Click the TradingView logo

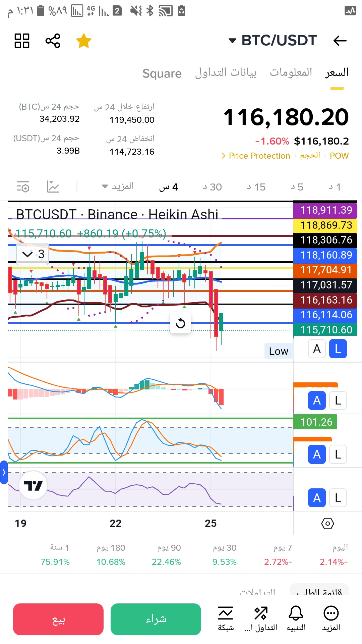pos(33,485)
